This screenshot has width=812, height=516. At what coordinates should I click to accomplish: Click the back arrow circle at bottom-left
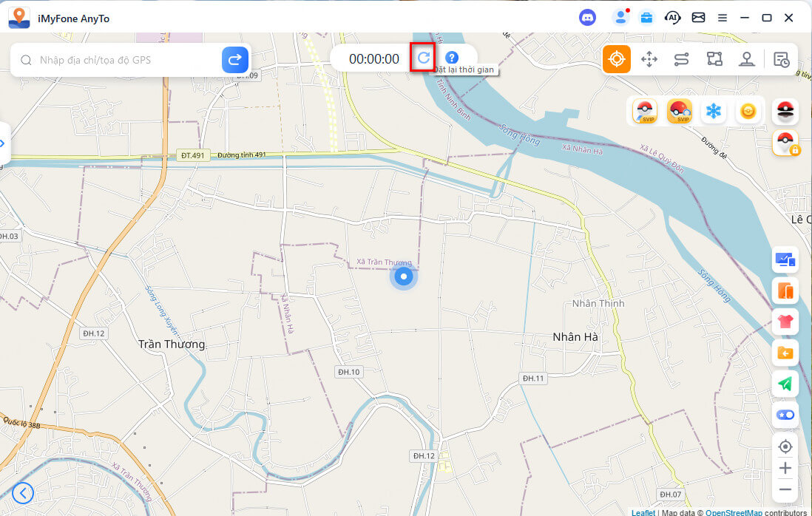[x=23, y=492]
